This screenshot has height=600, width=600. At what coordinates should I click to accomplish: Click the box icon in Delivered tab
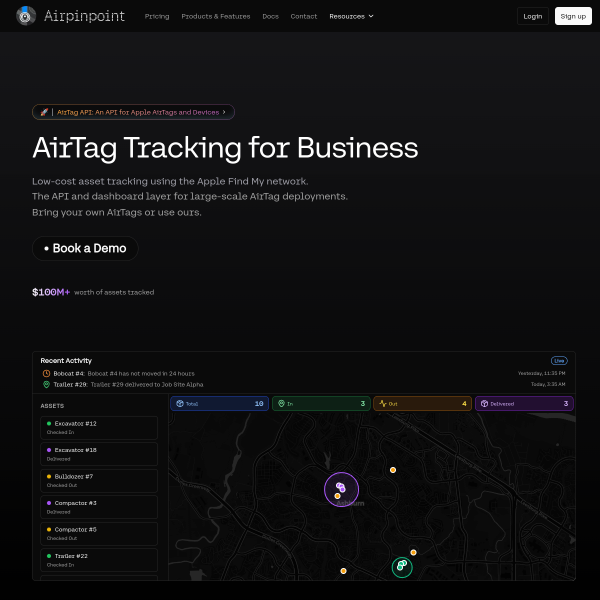tap(484, 404)
